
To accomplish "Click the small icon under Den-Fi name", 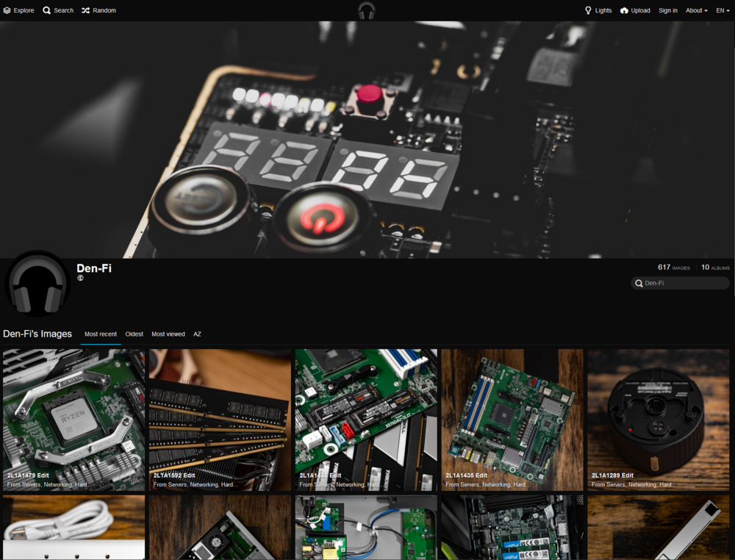I will point(81,279).
